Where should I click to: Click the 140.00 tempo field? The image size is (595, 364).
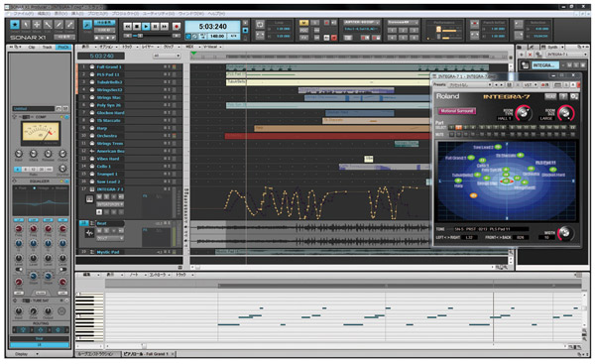pos(217,36)
